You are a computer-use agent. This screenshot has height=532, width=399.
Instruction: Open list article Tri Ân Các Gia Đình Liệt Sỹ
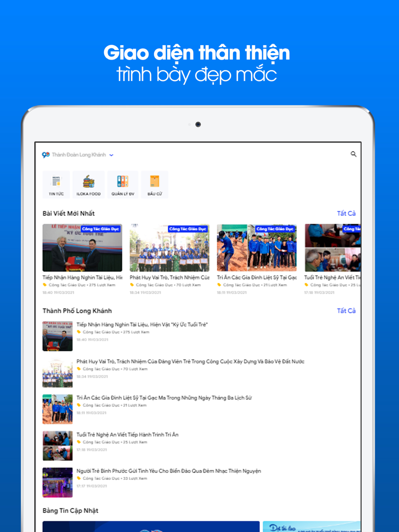164,398
